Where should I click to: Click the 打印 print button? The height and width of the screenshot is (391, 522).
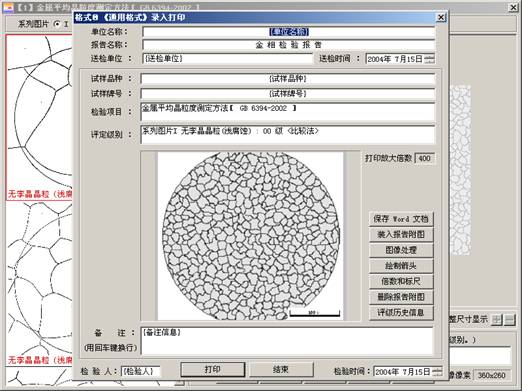pyautogui.click(x=213, y=369)
